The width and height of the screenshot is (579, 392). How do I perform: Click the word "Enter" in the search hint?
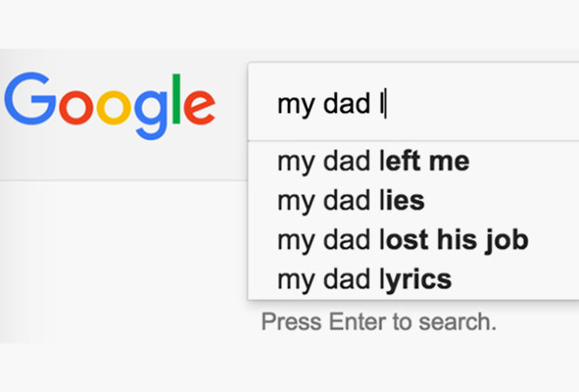[x=354, y=323]
